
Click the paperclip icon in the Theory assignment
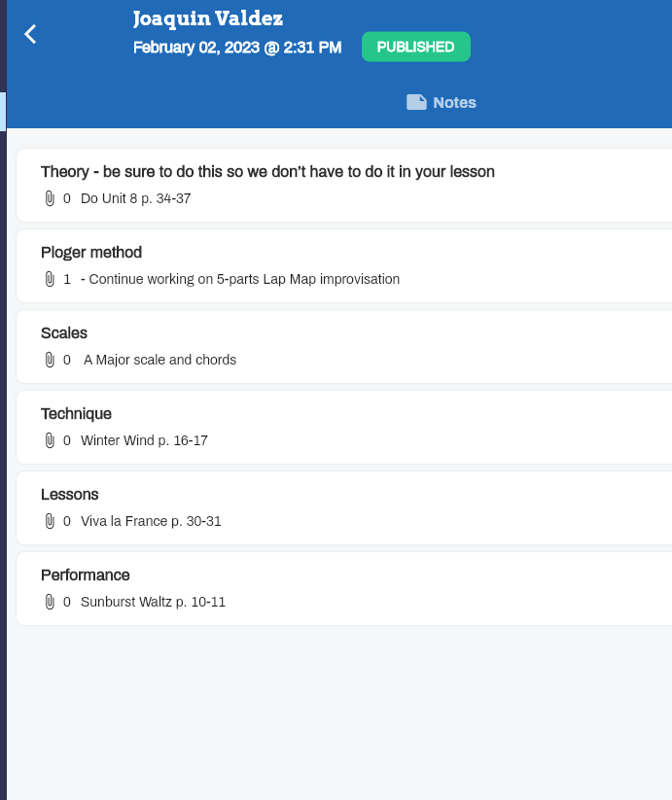coord(50,198)
